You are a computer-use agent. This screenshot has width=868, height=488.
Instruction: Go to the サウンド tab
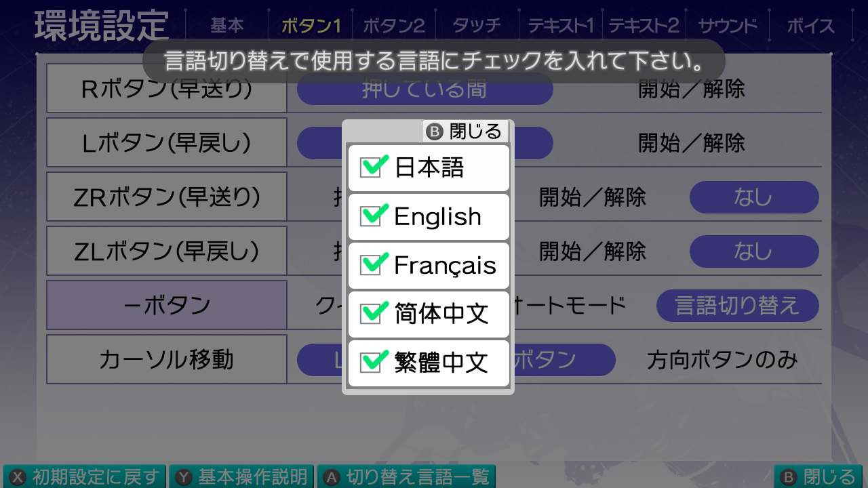[728, 26]
